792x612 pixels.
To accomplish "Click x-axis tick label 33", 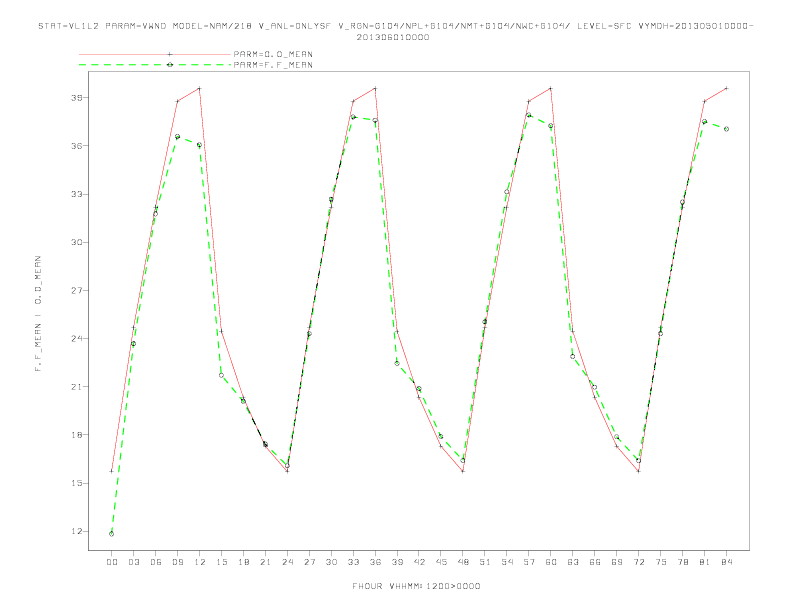I will point(353,562).
